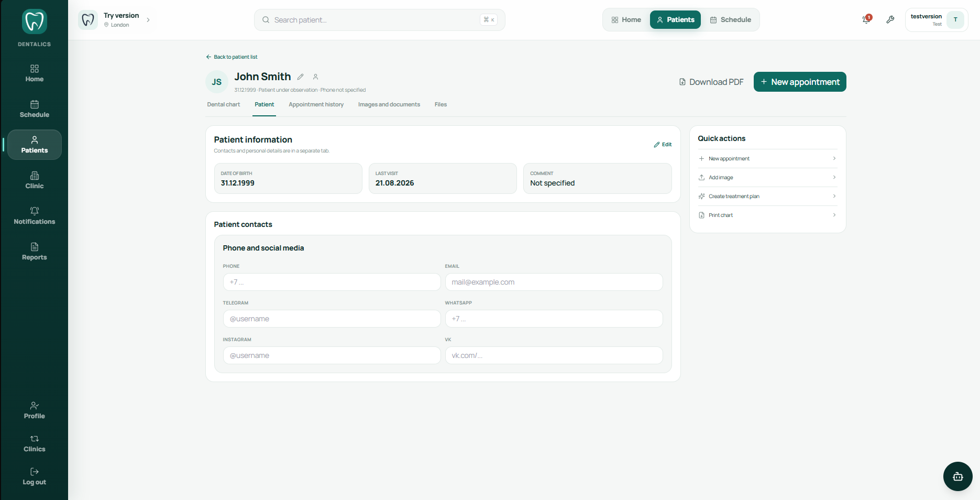The width and height of the screenshot is (980, 500).
Task: Click the green New appointment button
Action: [x=800, y=82]
